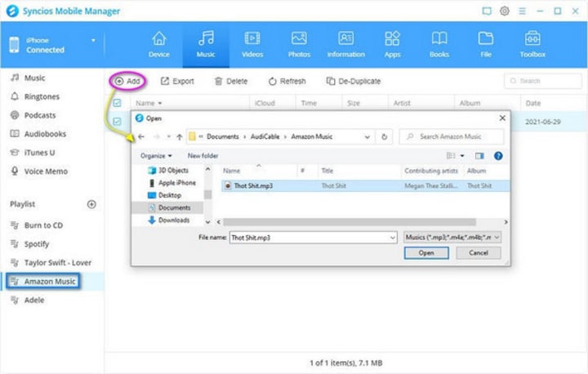Cancel the Open dialog
This screenshot has width=588, height=374.
(x=479, y=253)
